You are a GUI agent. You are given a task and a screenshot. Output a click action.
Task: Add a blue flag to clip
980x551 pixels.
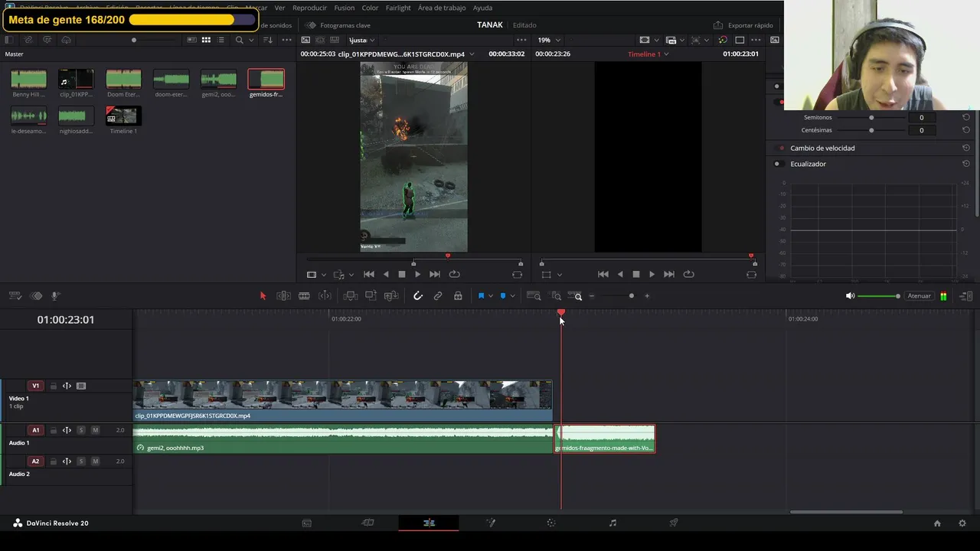click(481, 296)
